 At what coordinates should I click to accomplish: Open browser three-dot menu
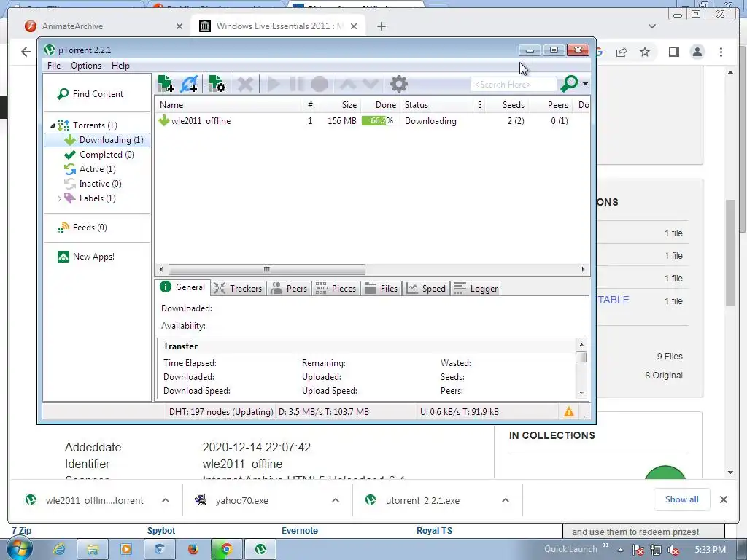tap(721, 52)
